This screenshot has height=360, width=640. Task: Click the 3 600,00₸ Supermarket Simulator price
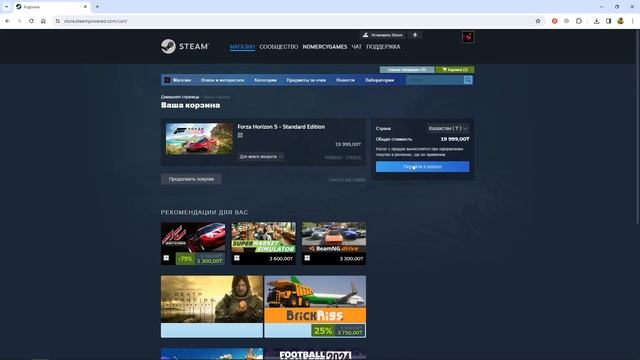(x=281, y=258)
